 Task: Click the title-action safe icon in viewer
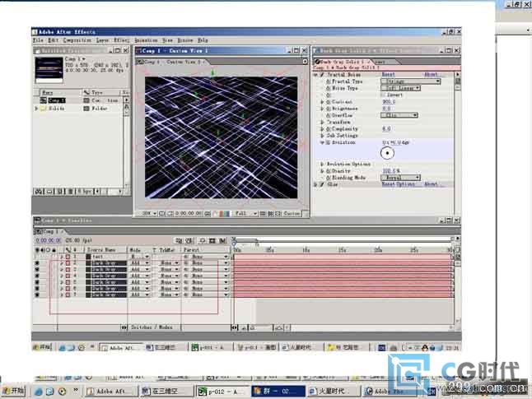point(162,214)
